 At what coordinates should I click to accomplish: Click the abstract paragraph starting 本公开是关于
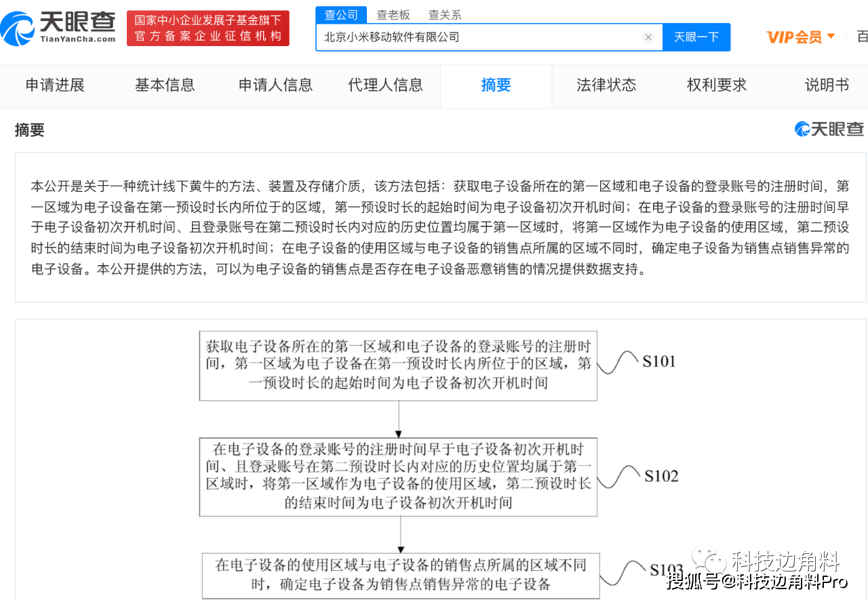[440, 227]
